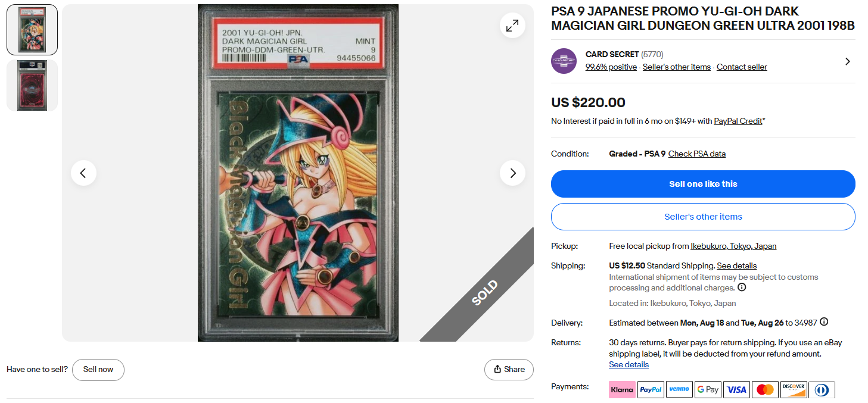Click the Sell one like this button
The image size is (868, 403).
click(703, 184)
